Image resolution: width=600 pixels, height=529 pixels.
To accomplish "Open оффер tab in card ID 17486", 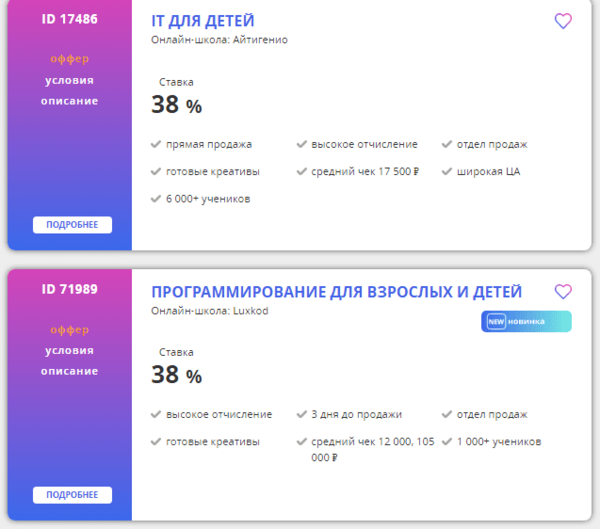I will pyautogui.click(x=70, y=59).
